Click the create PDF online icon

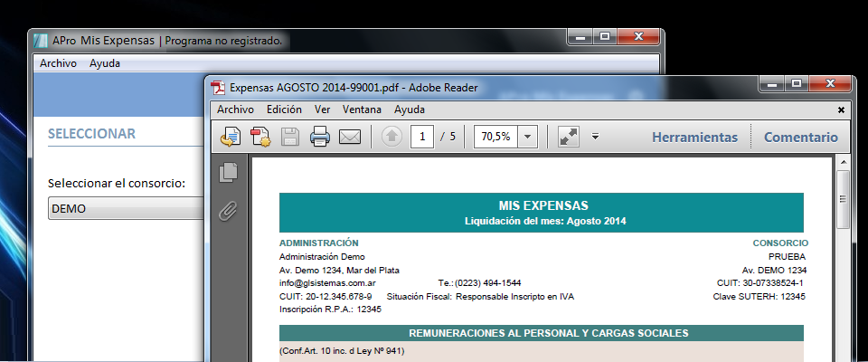click(x=260, y=138)
